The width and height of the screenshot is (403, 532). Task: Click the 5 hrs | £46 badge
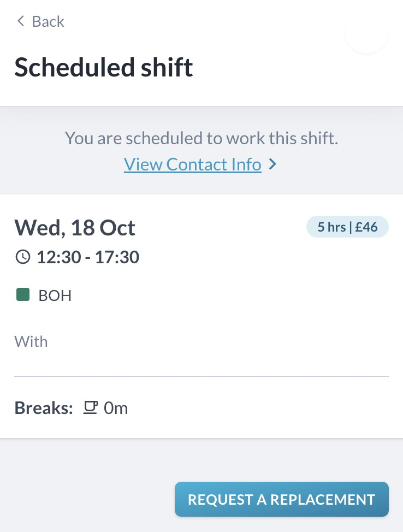pyautogui.click(x=347, y=227)
